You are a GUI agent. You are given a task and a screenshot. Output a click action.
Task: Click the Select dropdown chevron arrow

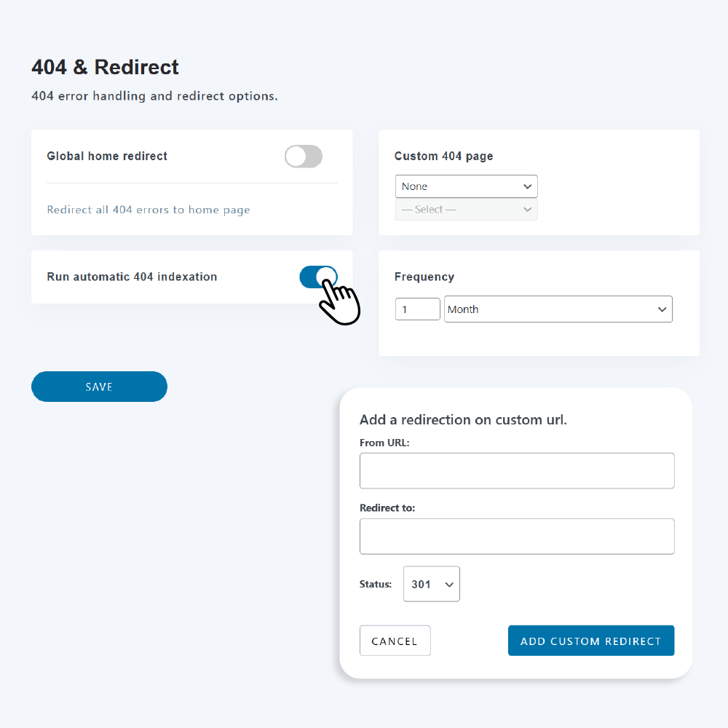click(528, 209)
